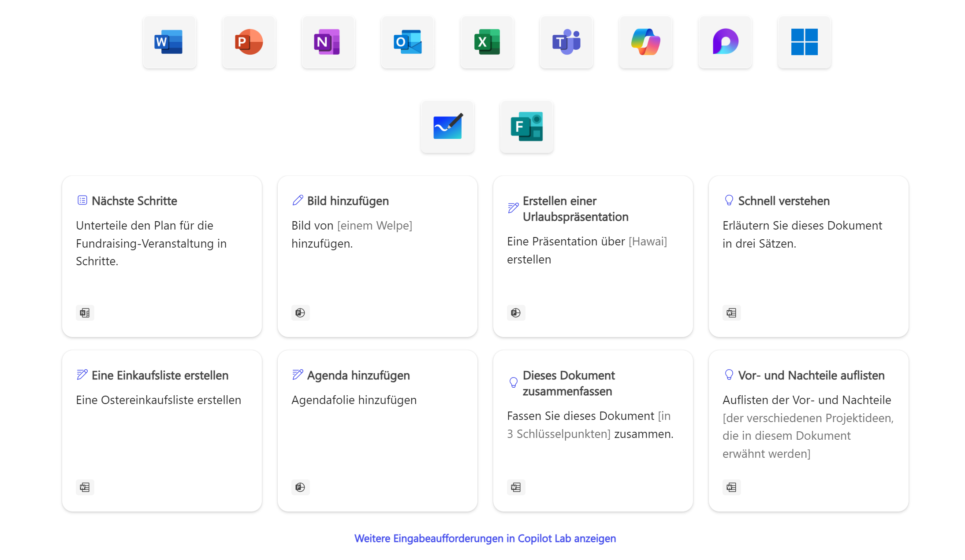Click the lightbulb icon beside Schnell verstehen

pyautogui.click(x=729, y=200)
